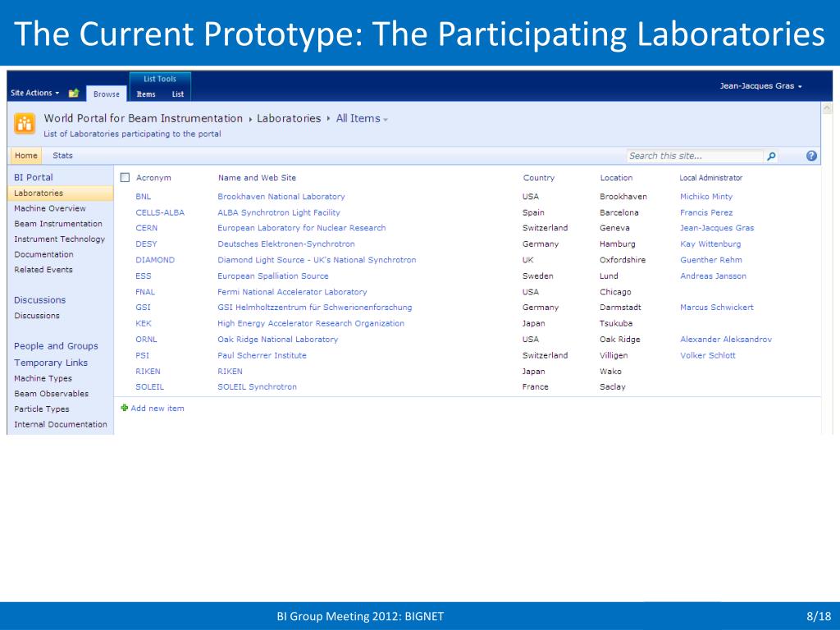
Task: Open the ESS acronym link
Action: click(143, 276)
